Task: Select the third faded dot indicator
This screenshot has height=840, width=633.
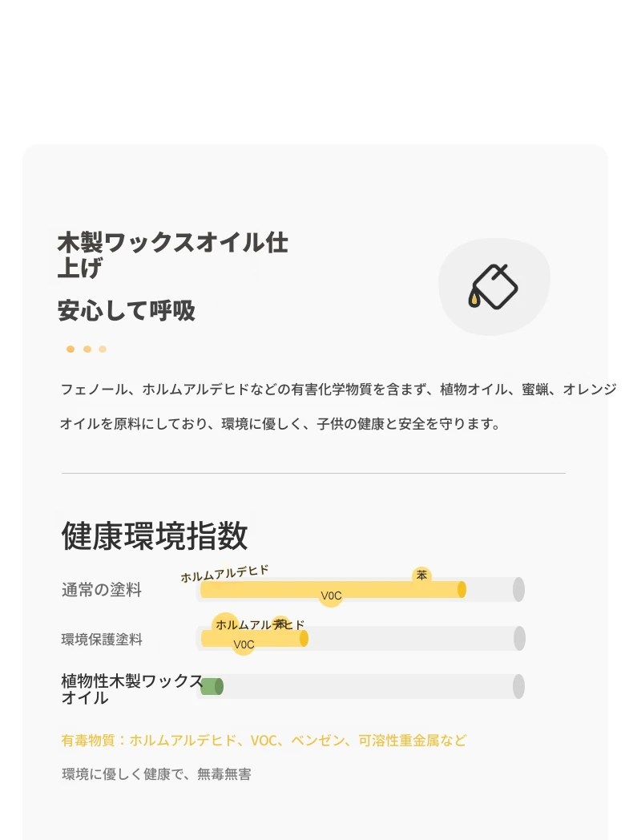Action: pyautogui.click(x=103, y=349)
